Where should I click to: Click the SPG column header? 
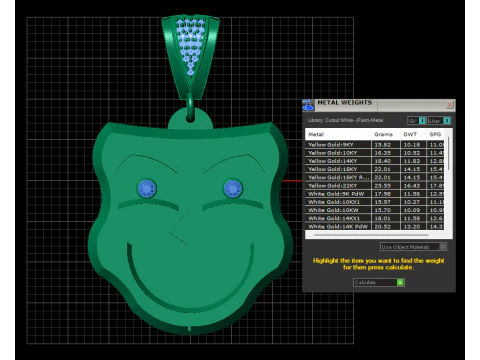(x=435, y=134)
